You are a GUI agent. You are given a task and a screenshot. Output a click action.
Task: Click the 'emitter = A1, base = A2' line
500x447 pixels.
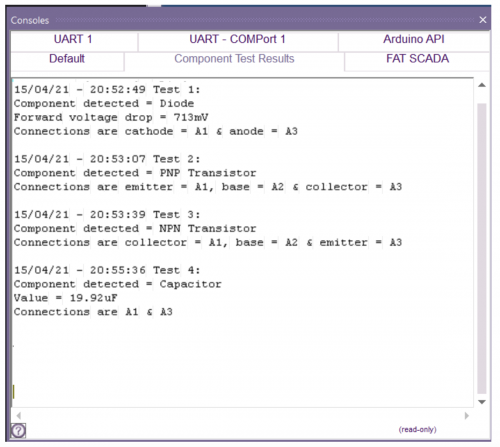click(208, 187)
